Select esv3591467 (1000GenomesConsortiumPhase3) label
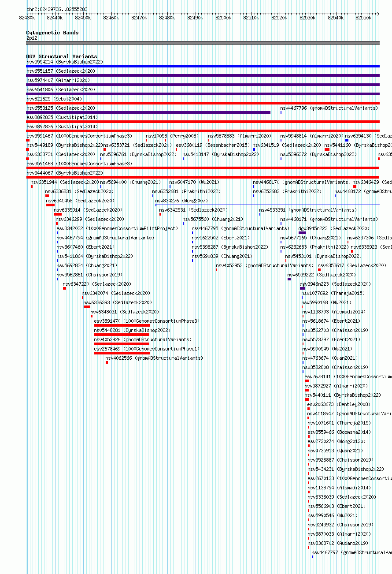The width and height of the screenshot is (392, 574). [x=79, y=136]
